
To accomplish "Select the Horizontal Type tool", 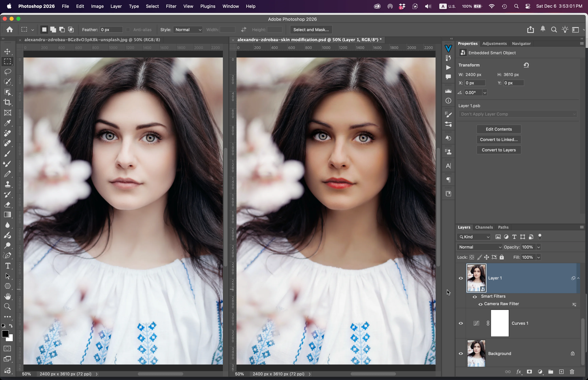I will (7, 266).
